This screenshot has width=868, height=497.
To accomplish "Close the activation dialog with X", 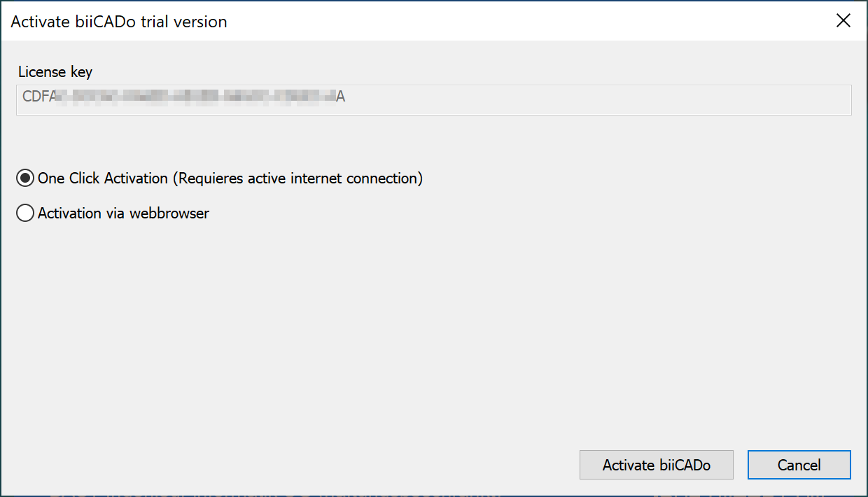I will tap(843, 21).
